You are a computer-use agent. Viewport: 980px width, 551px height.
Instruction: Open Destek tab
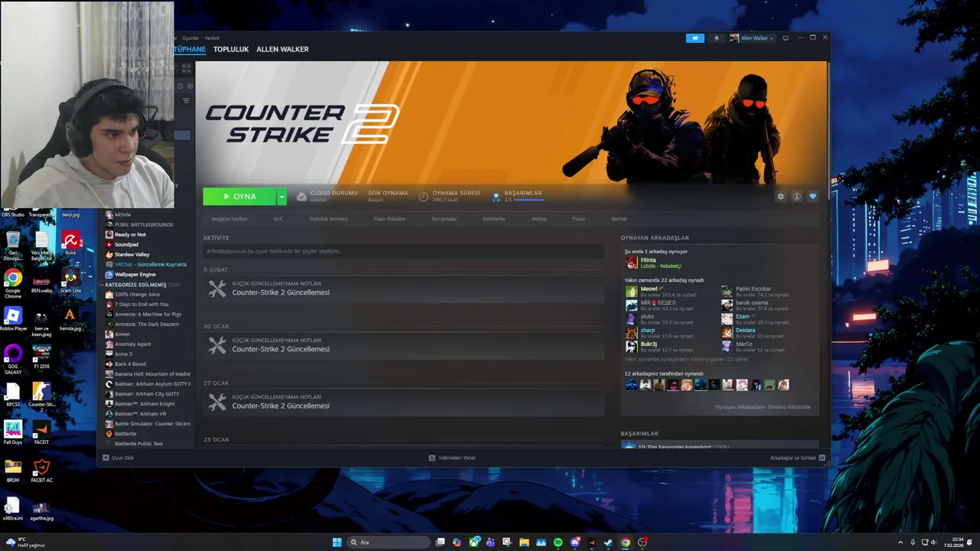(619, 219)
